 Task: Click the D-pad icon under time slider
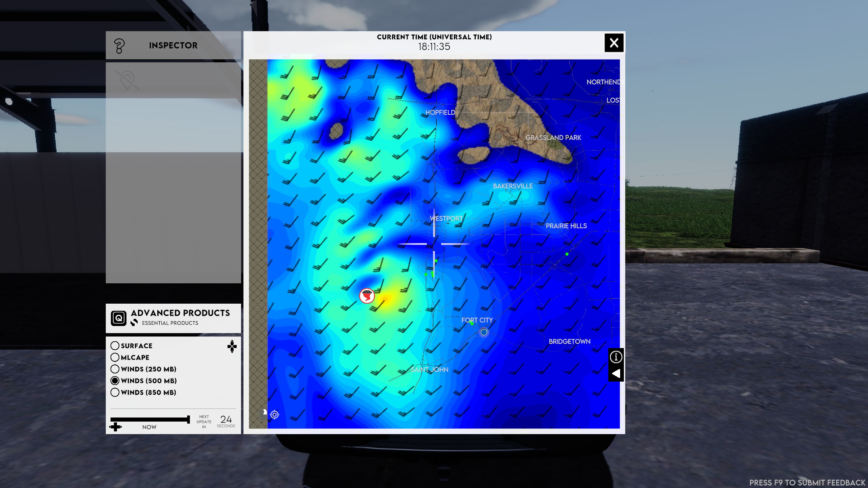pyautogui.click(x=115, y=427)
